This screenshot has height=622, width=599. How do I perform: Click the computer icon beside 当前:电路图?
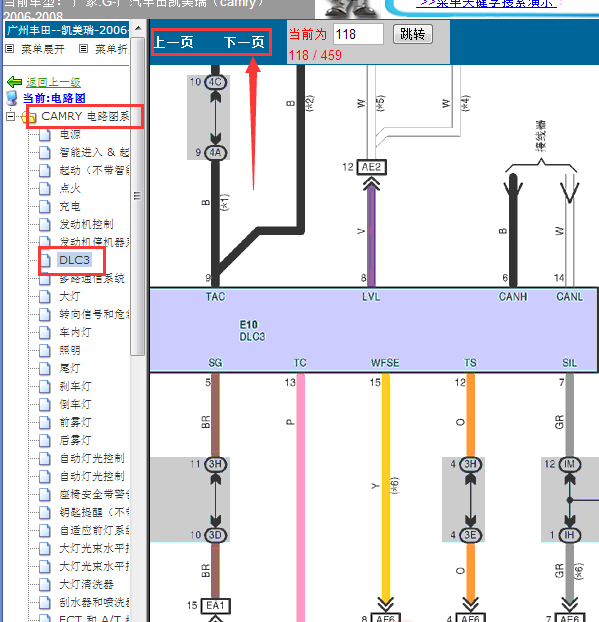[12, 98]
